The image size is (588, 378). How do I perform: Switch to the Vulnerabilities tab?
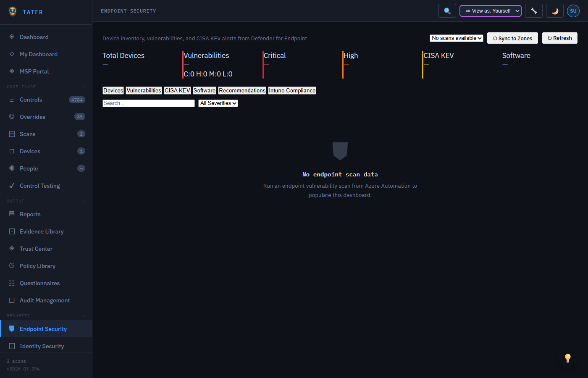(x=144, y=90)
